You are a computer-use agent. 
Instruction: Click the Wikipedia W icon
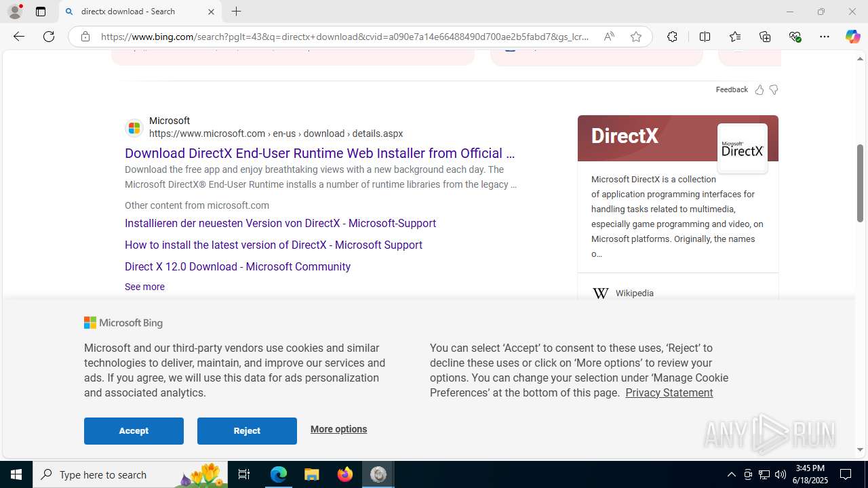(x=600, y=293)
